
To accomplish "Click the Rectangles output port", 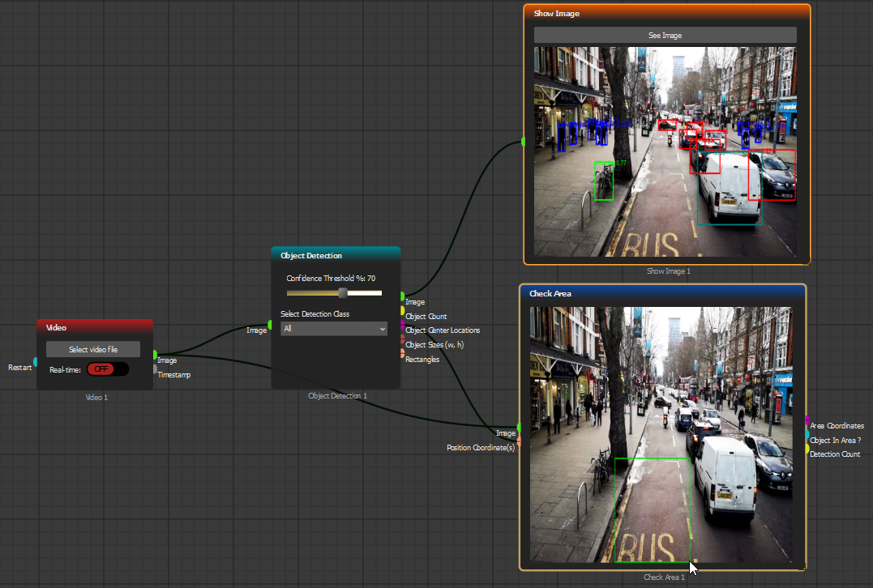I will click(x=402, y=353).
